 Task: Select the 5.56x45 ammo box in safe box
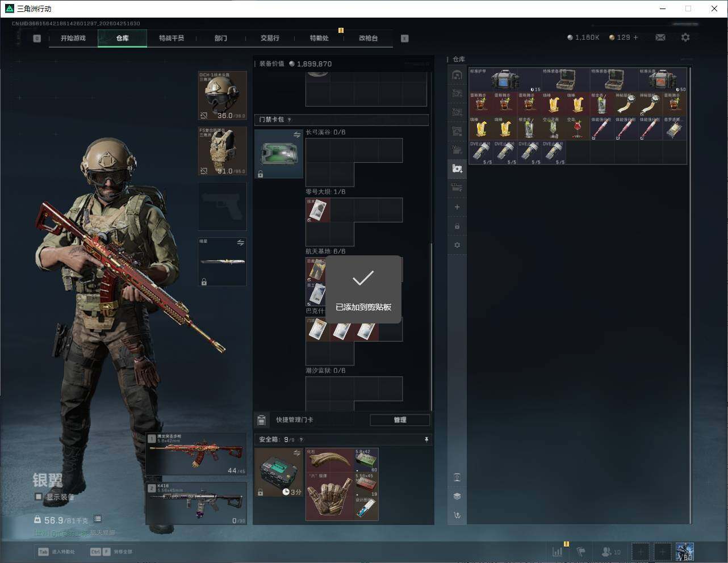pos(366,485)
